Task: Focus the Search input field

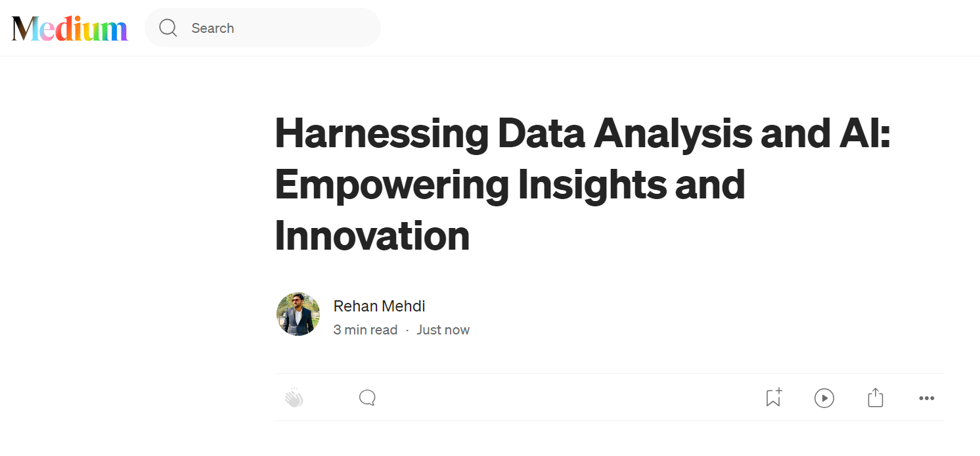Action: point(263,28)
